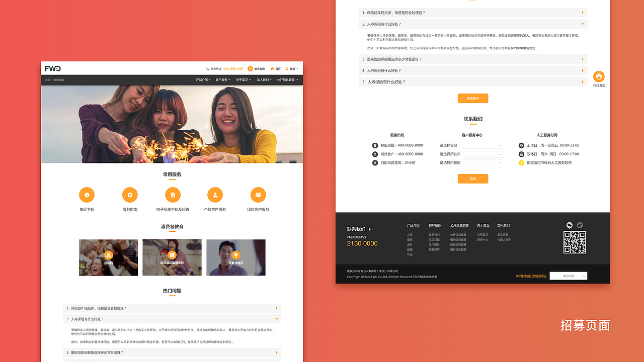644x362 pixels.
Task: Click the person icon beside 海外客户
Action: (375, 154)
